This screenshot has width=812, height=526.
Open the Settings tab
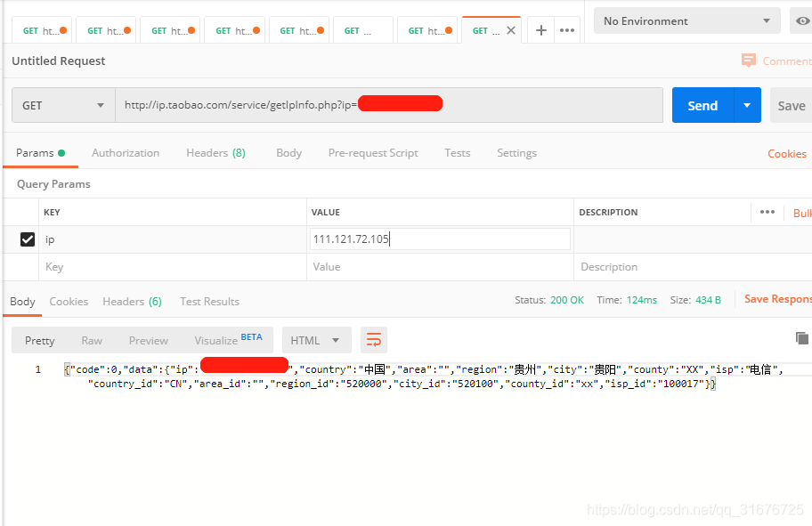pos(516,153)
